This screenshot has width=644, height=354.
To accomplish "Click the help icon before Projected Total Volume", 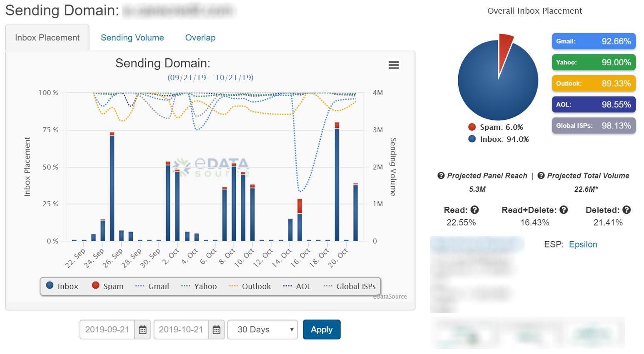I will [x=541, y=176].
